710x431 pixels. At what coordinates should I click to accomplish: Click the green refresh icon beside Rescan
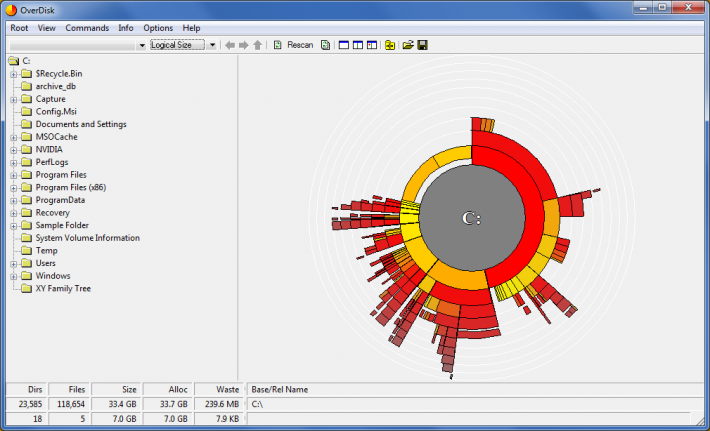pos(278,45)
